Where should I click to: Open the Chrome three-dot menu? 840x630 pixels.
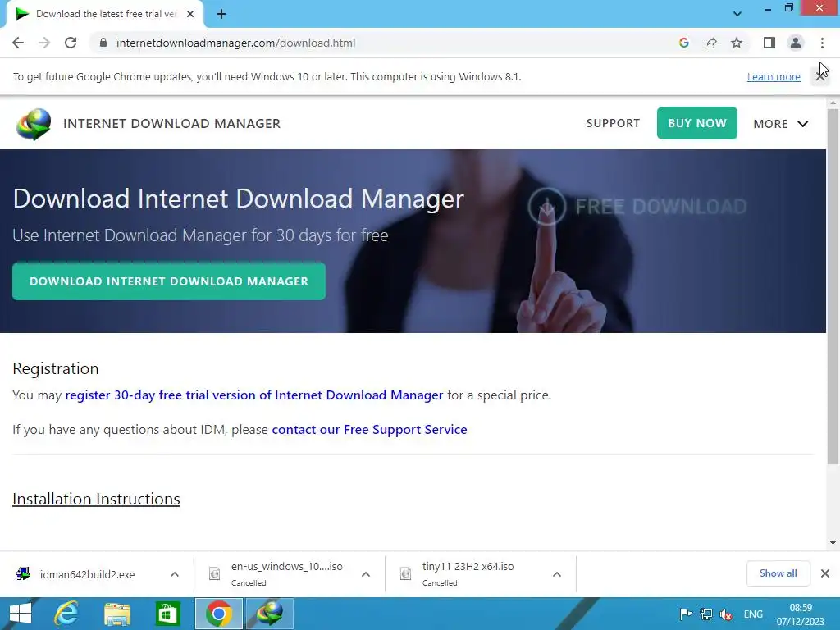coord(822,43)
